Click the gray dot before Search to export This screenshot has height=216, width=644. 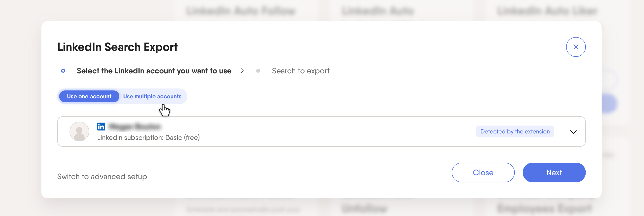[x=258, y=71]
